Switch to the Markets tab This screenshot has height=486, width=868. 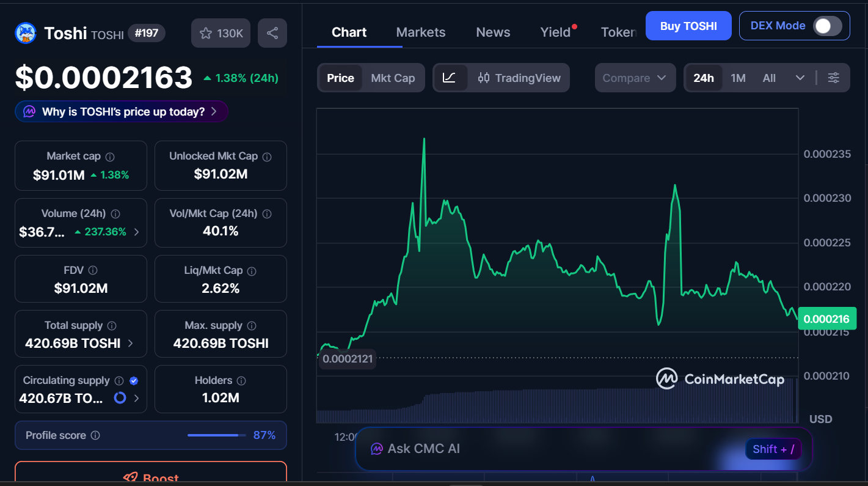click(420, 32)
